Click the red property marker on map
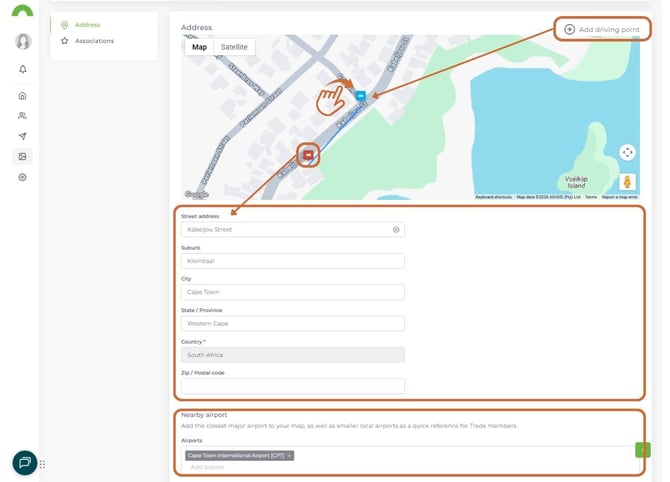The width and height of the screenshot is (670, 482). pyautogui.click(x=308, y=153)
